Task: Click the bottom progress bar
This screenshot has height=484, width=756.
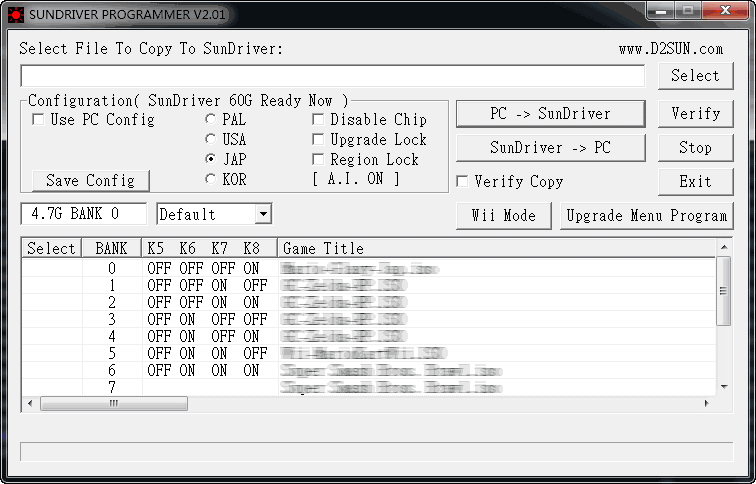Action: (x=376, y=452)
